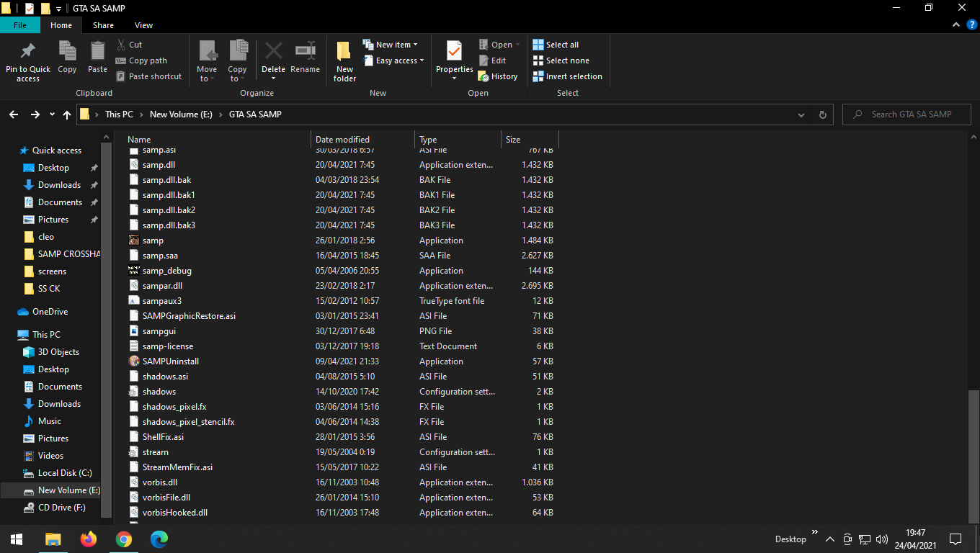Screen dimensions: 980x553
Task: Switch to the View ribbon tab
Action: coord(143,25)
